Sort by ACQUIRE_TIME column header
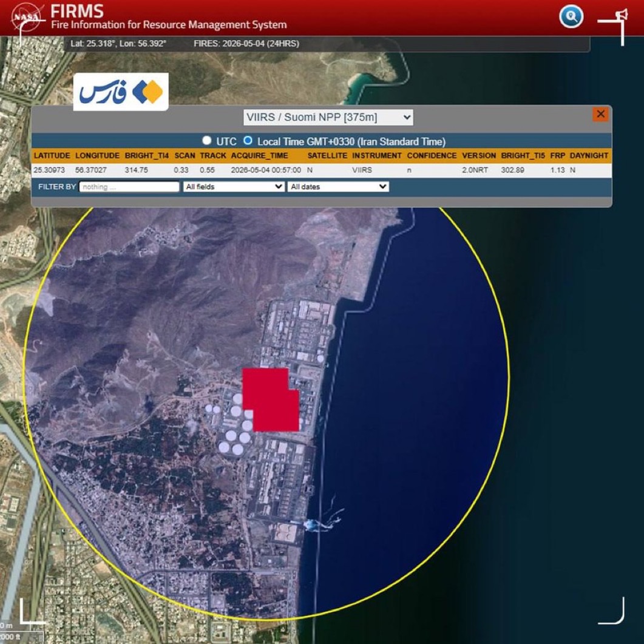 [259, 155]
